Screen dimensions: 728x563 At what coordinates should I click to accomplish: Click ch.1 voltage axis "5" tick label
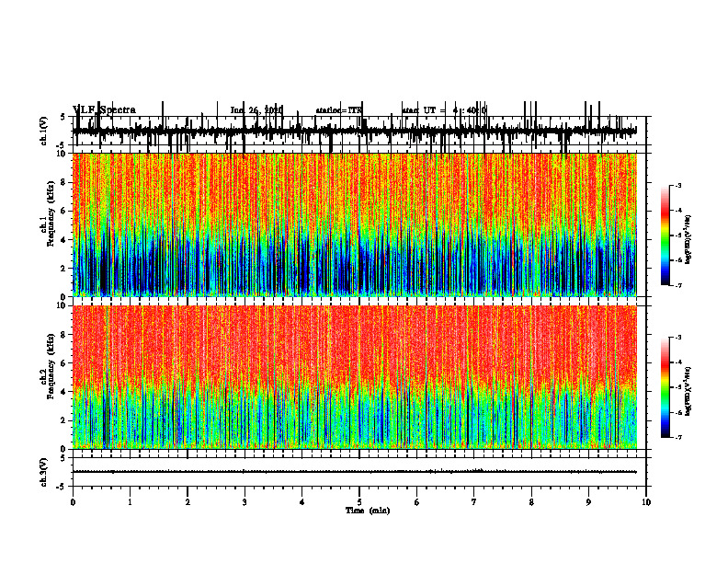(63, 118)
